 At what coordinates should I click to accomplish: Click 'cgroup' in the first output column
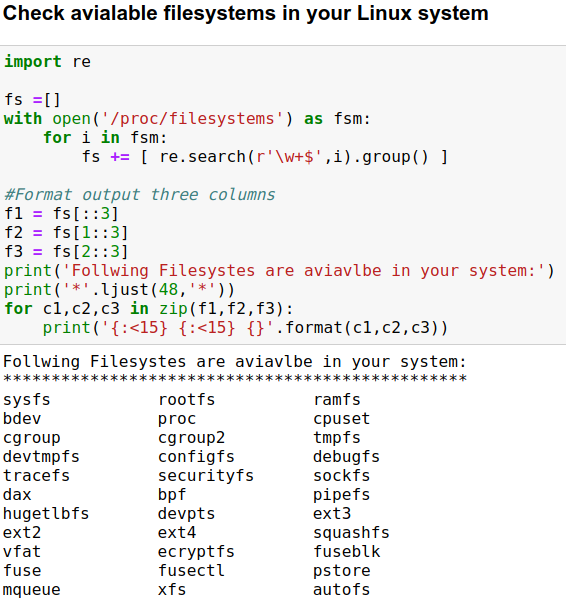coord(32,438)
